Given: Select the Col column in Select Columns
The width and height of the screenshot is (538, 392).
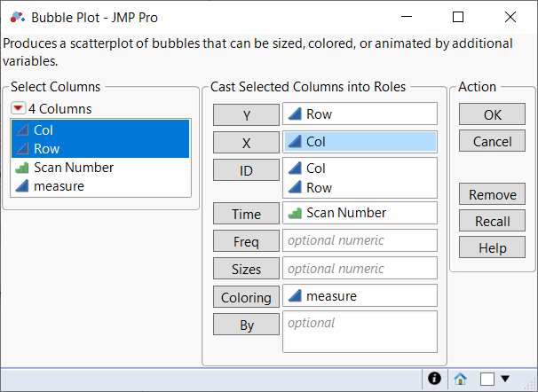Looking at the screenshot, I should point(44,129).
